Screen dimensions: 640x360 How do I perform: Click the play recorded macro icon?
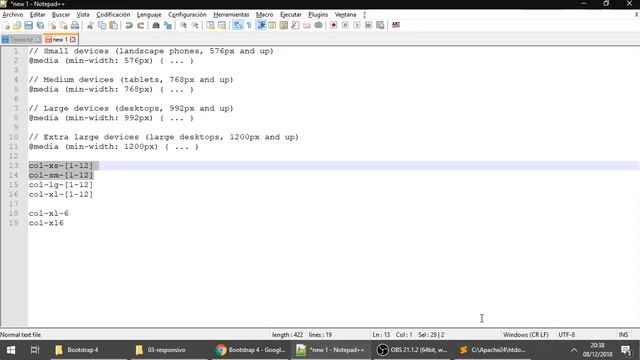pyautogui.click(x=357, y=25)
